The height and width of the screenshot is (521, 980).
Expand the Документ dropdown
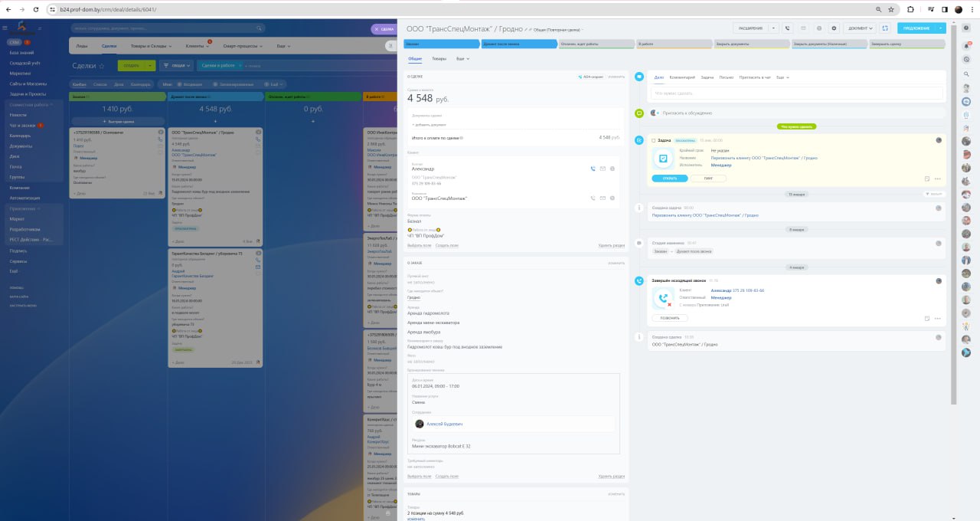861,28
